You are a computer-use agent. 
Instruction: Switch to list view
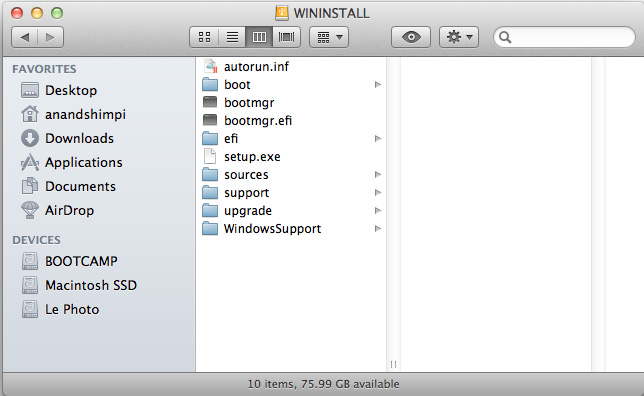pos(232,37)
